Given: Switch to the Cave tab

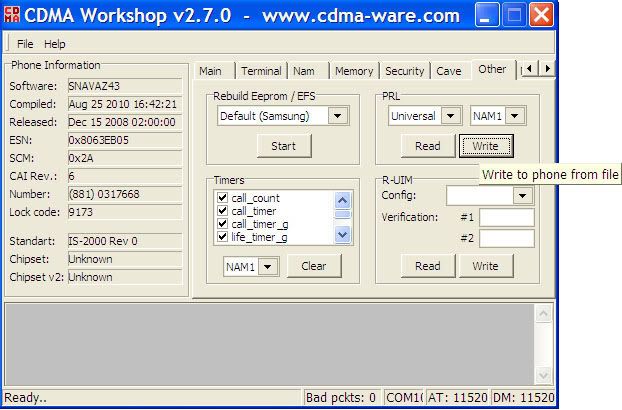Looking at the screenshot, I should [x=449, y=71].
